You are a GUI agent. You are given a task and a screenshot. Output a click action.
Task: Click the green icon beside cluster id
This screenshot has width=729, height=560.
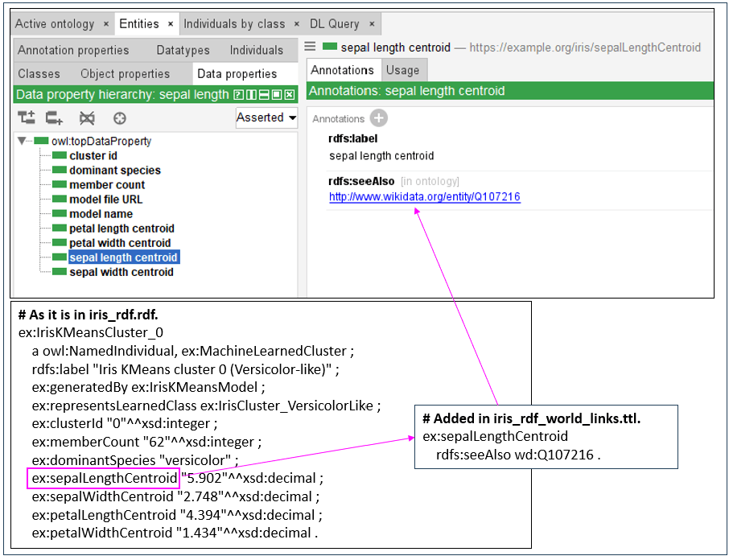click(60, 155)
